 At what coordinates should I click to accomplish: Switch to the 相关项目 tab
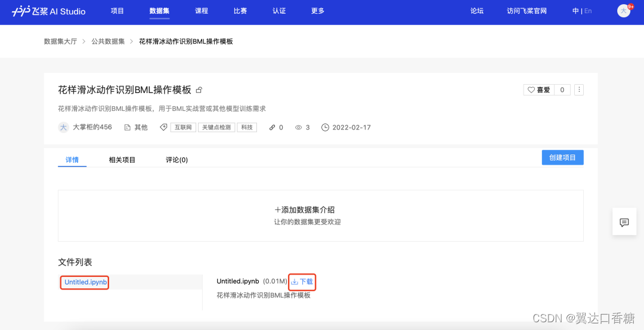(122, 159)
